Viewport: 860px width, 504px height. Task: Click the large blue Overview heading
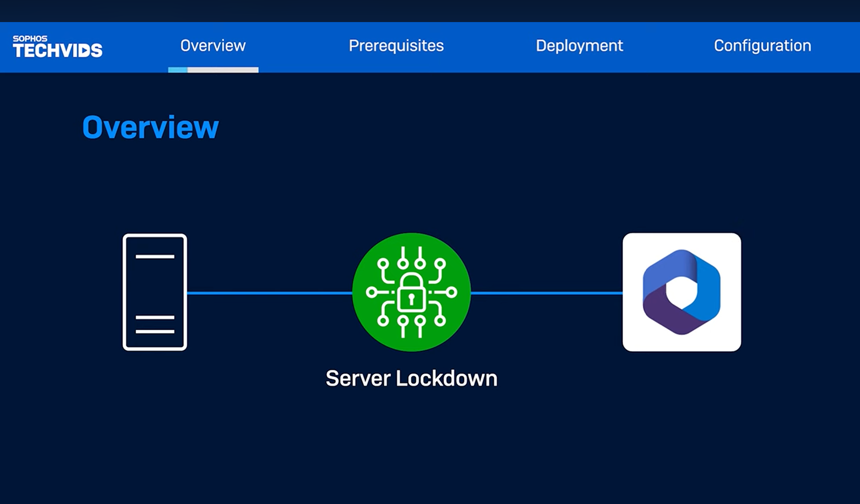point(150,127)
